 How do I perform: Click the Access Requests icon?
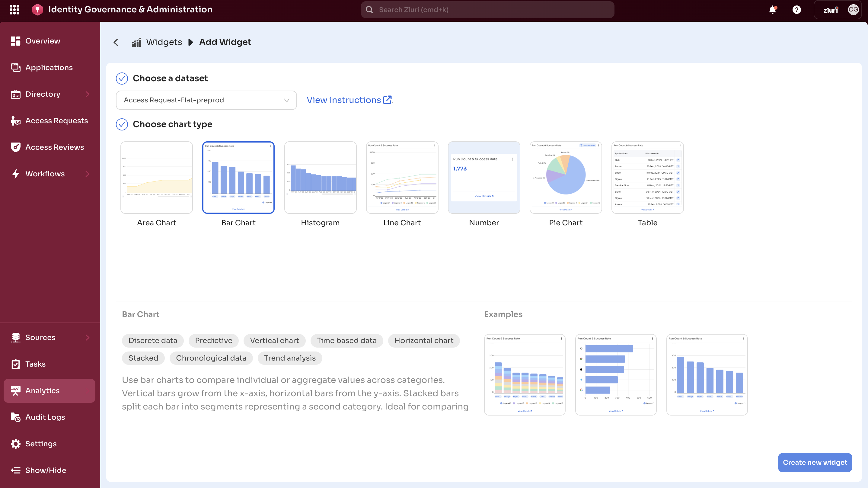pyautogui.click(x=15, y=121)
